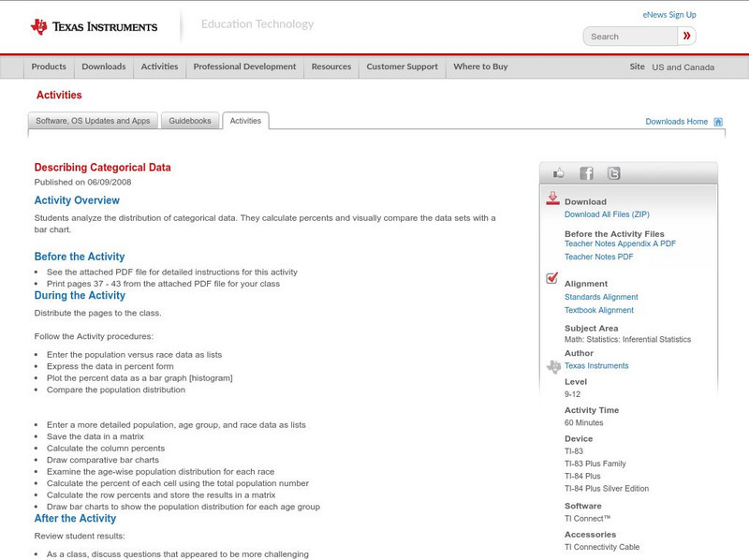Click 'Published on 06/09/2008' text
This screenshot has width=749, height=560.
[x=82, y=182]
